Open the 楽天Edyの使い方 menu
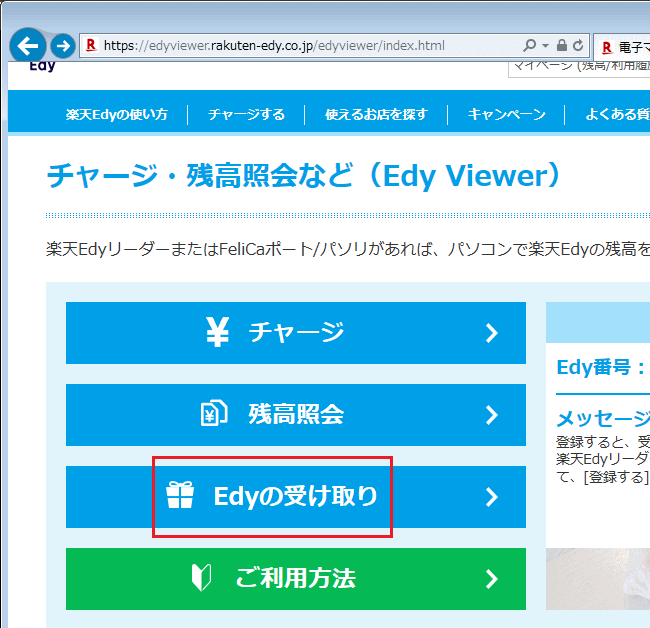 click(116, 114)
